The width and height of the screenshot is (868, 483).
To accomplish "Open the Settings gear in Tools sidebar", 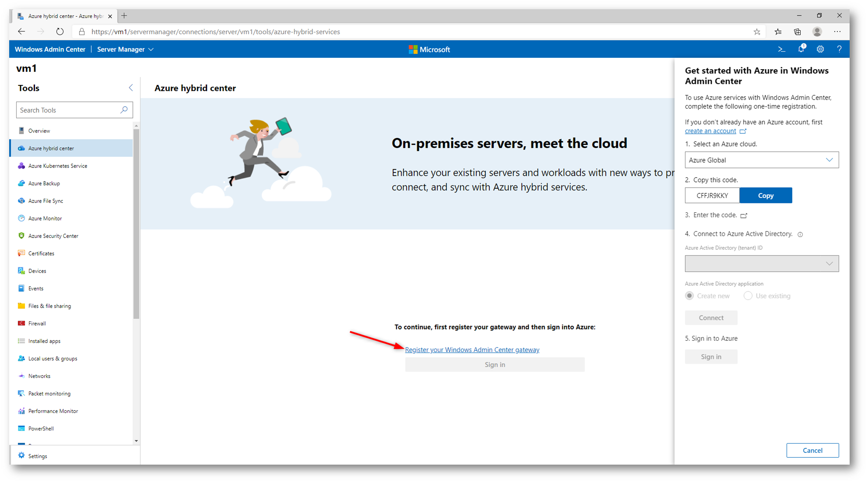I will [x=21, y=455].
